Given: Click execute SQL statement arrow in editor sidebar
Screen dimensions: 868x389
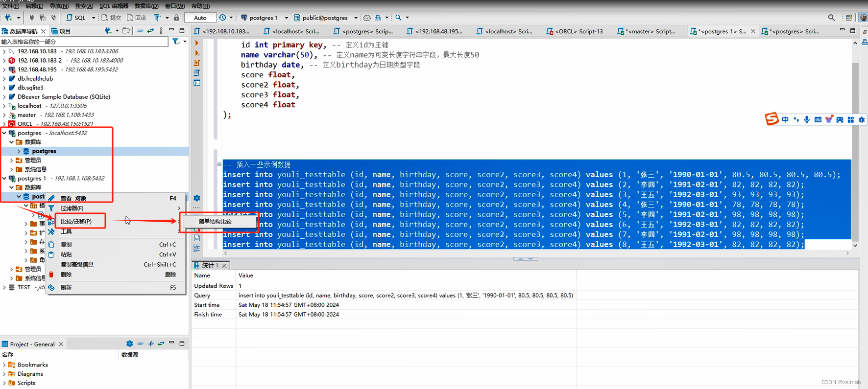Looking at the screenshot, I should coord(197,43).
